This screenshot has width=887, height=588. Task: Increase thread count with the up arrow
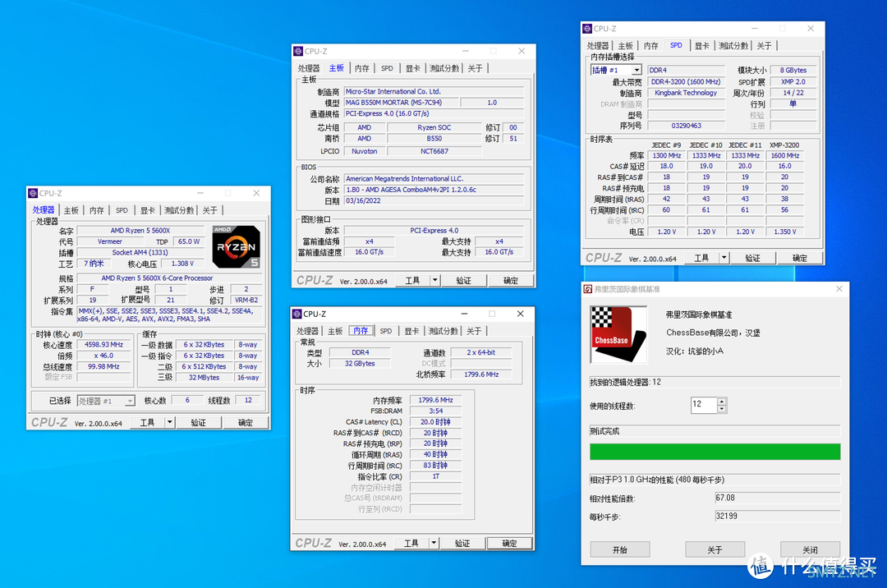pyautogui.click(x=722, y=402)
